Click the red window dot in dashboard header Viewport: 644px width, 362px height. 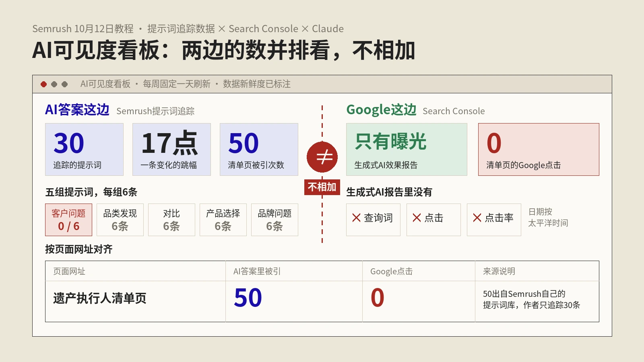pyautogui.click(x=43, y=84)
